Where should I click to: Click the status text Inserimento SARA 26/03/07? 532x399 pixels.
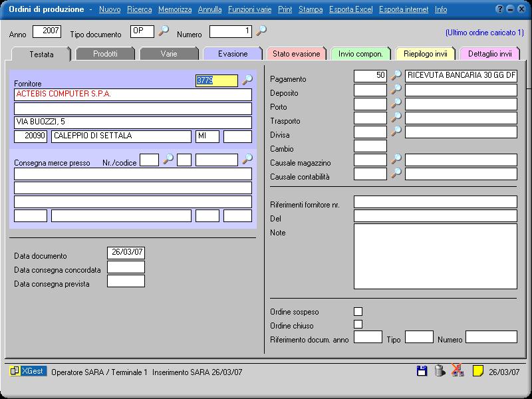point(198,372)
